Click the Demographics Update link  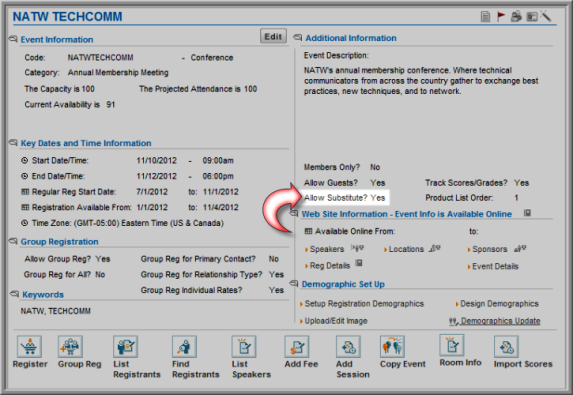500,321
